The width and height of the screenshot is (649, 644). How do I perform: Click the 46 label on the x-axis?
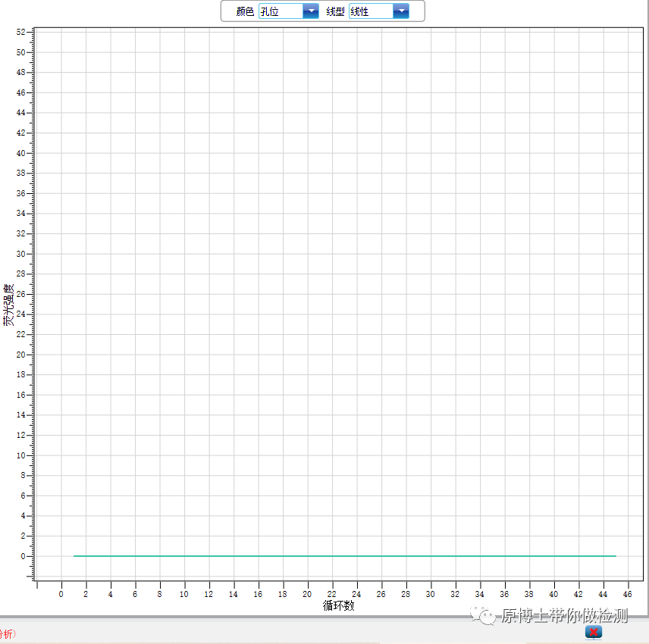(627, 595)
